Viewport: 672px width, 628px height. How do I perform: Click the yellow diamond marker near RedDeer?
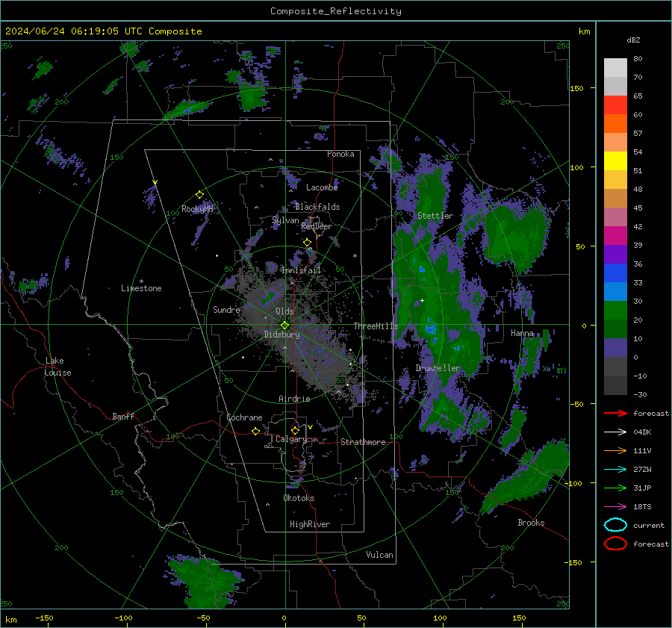tap(307, 243)
